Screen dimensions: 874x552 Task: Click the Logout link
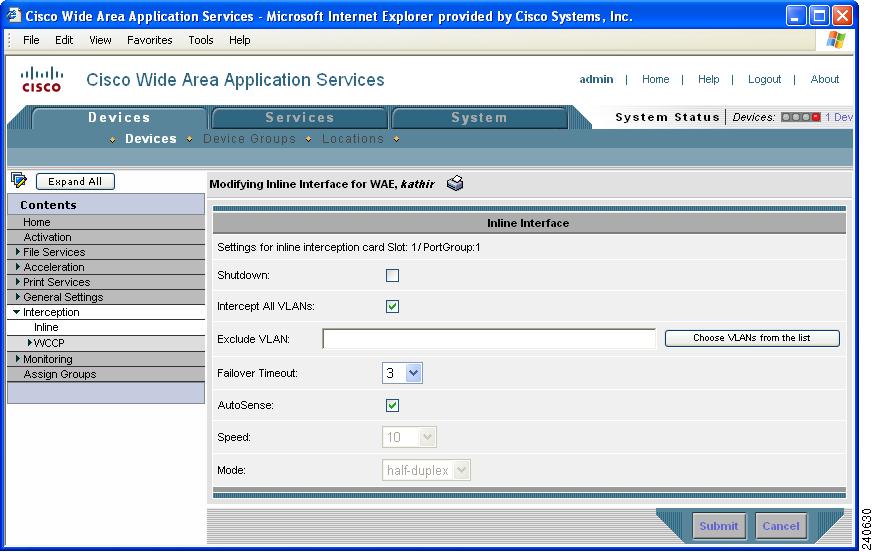[x=764, y=79]
